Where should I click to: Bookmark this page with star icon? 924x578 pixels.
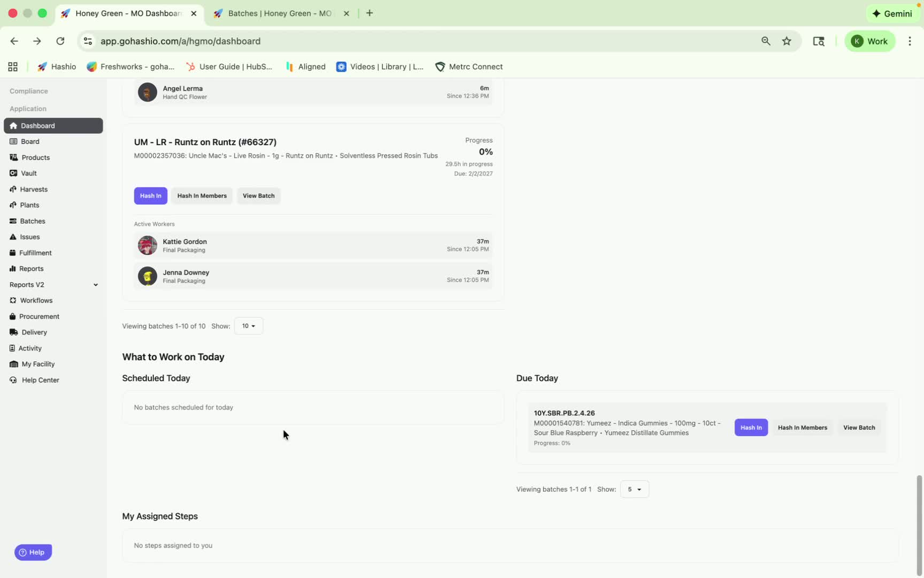pyautogui.click(x=787, y=41)
